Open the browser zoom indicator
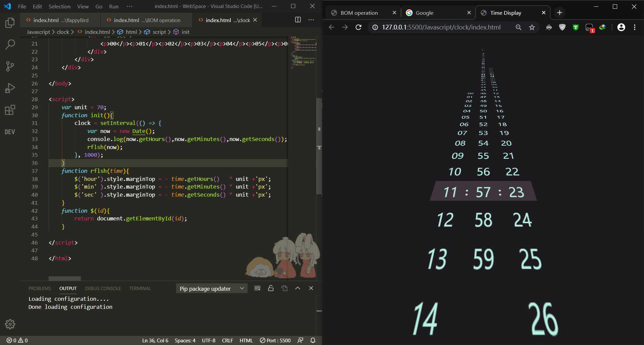644x345 pixels. (x=519, y=27)
